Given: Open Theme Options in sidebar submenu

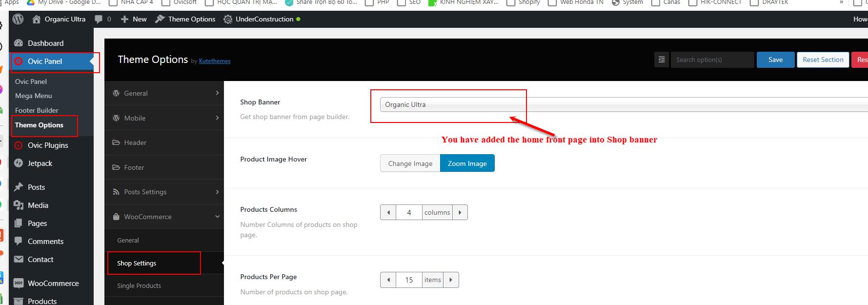Looking at the screenshot, I should tap(39, 125).
